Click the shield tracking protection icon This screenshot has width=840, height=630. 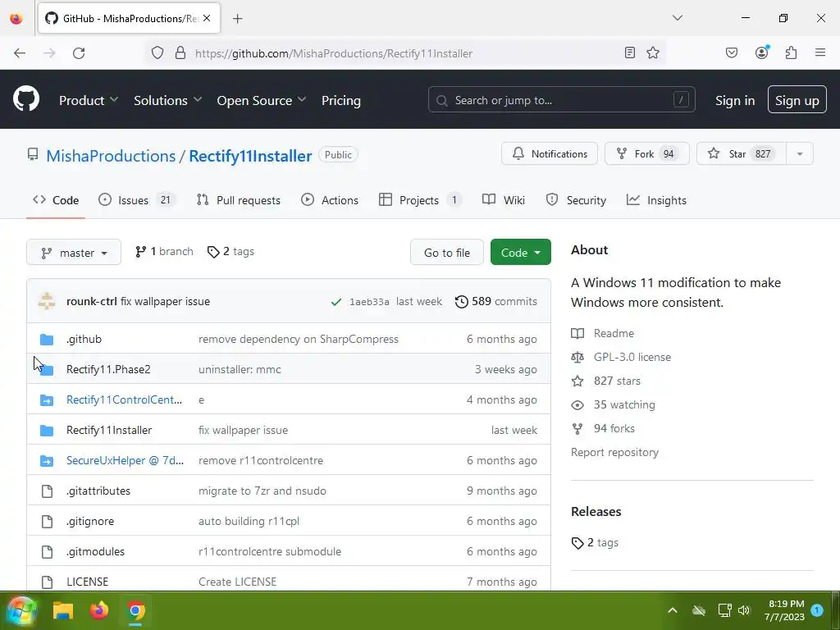(157, 53)
